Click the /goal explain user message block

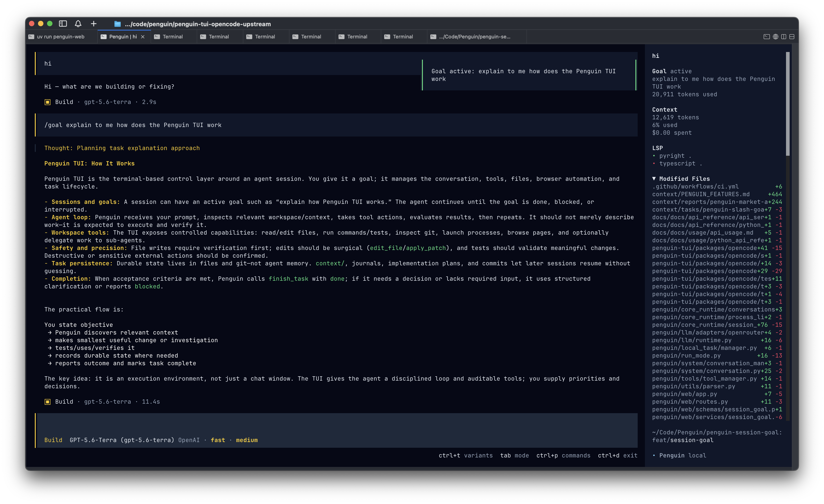tap(336, 125)
